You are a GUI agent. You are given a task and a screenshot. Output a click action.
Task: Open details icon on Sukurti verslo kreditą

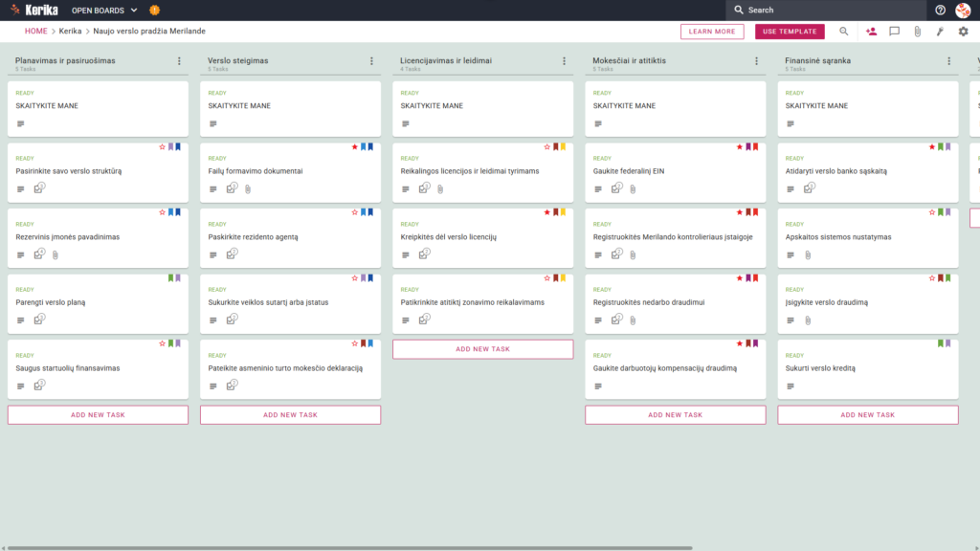coord(791,386)
